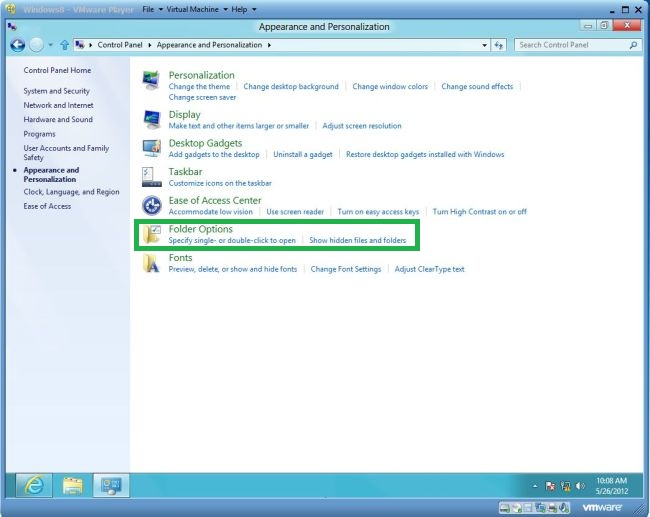Open the Display category icon

152,120
